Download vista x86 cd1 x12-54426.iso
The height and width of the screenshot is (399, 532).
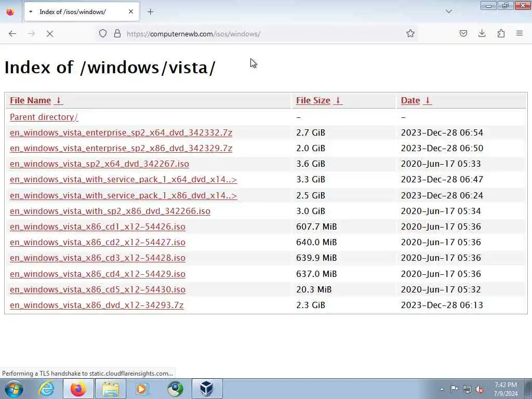(x=97, y=227)
